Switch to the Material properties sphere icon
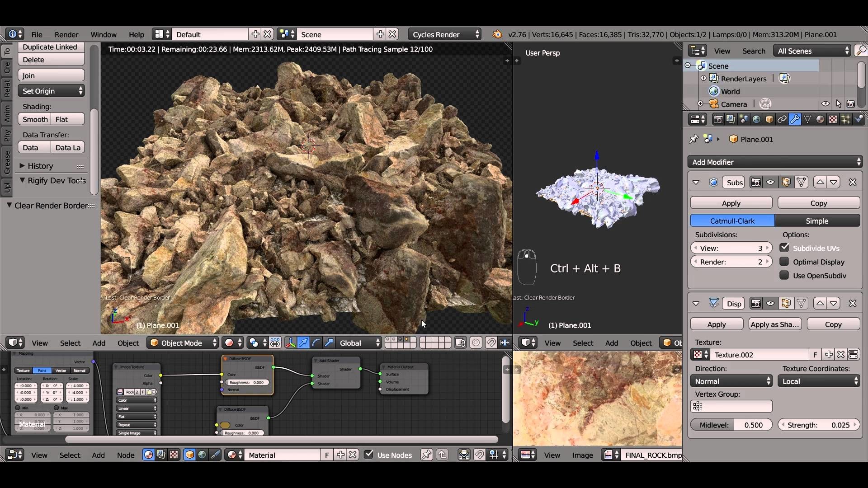 (821, 119)
